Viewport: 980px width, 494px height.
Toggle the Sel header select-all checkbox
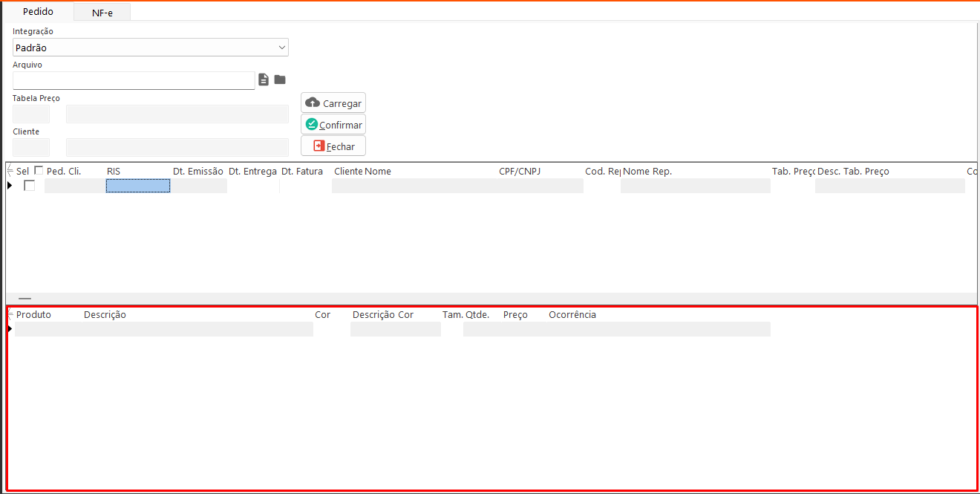tap(39, 171)
